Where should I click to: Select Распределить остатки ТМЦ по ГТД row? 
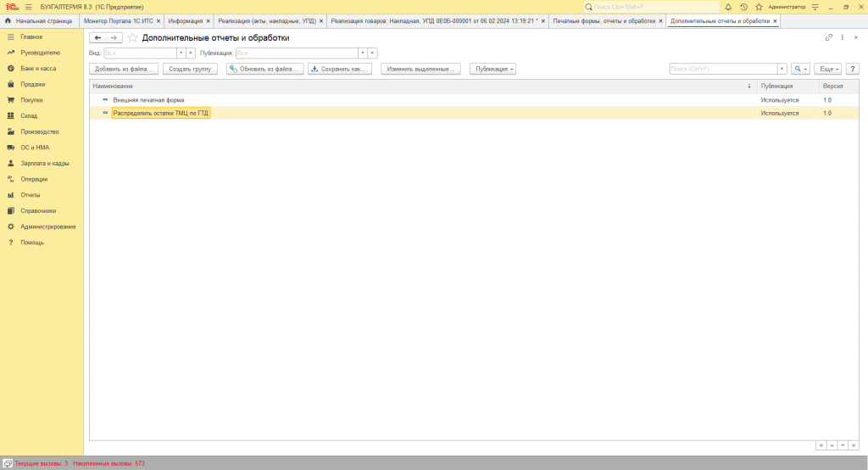[474, 113]
